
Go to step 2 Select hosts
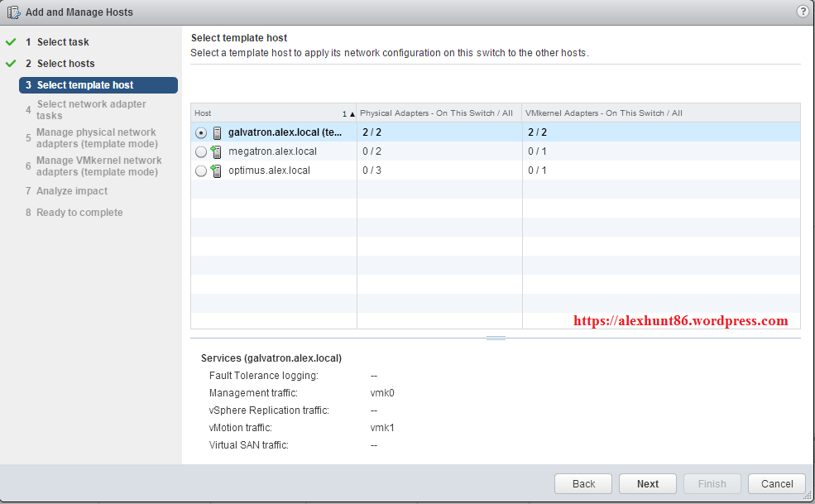click(x=65, y=64)
